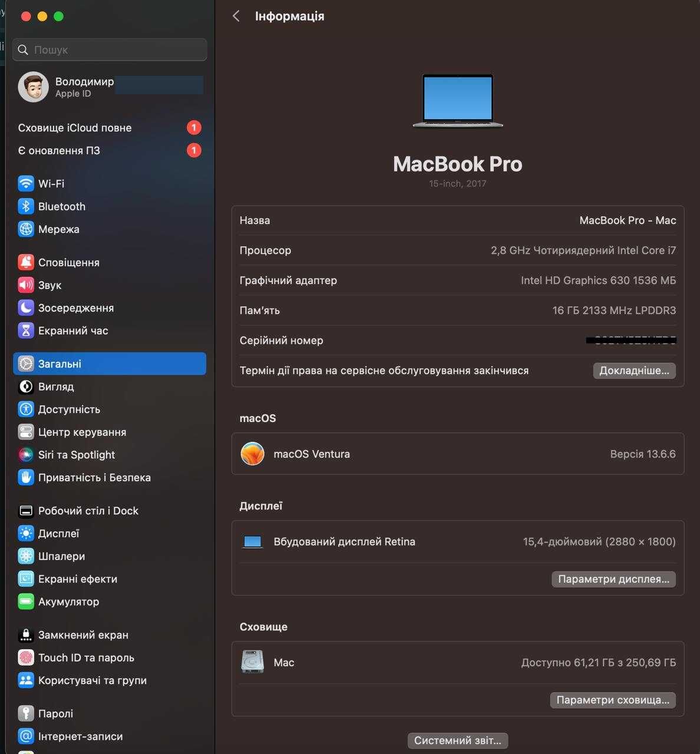Open Володимир Apple ID account row
The width and height of the screenshot is (700, 754).
click(x=110, y=87)
